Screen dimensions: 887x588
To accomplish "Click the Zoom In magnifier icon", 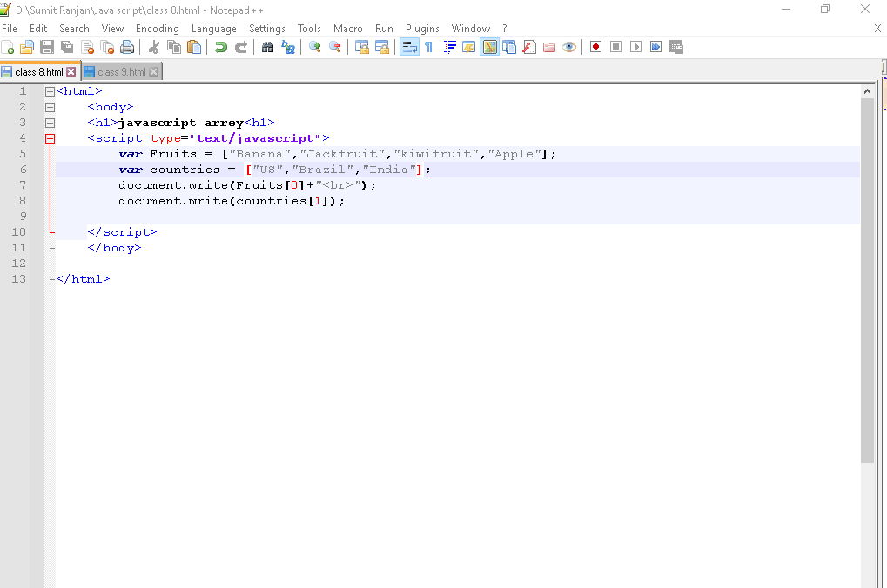I will pos(315,47).
